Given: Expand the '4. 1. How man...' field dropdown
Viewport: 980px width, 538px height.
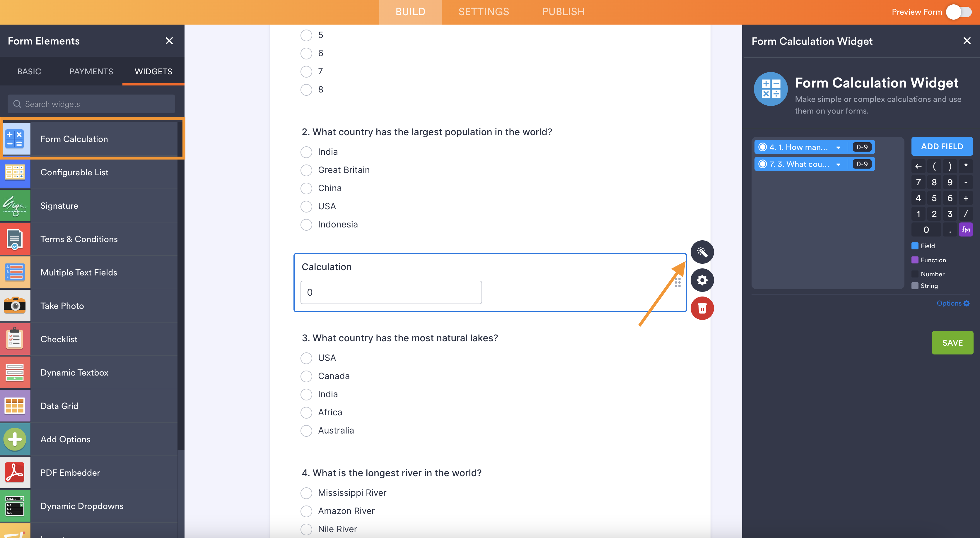Looking at the screenshot, I should coord(838,148).
